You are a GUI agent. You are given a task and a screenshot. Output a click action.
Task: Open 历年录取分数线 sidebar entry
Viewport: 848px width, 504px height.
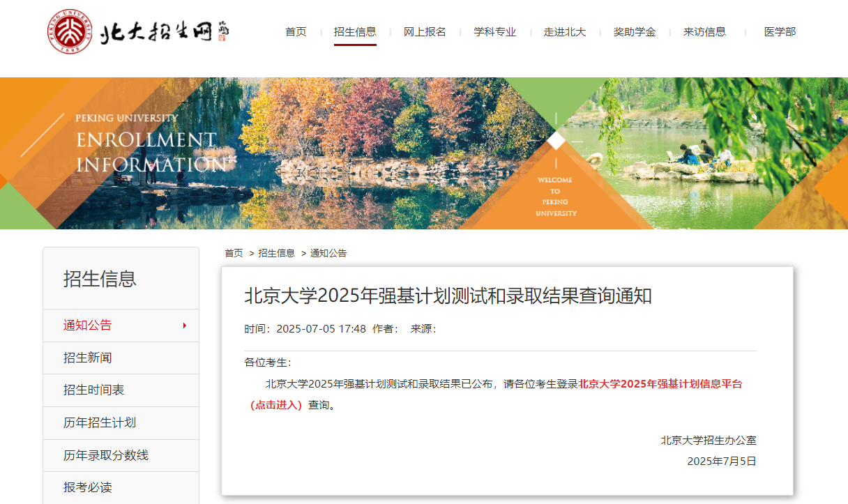pyautogui.click(x=106, y=455)
